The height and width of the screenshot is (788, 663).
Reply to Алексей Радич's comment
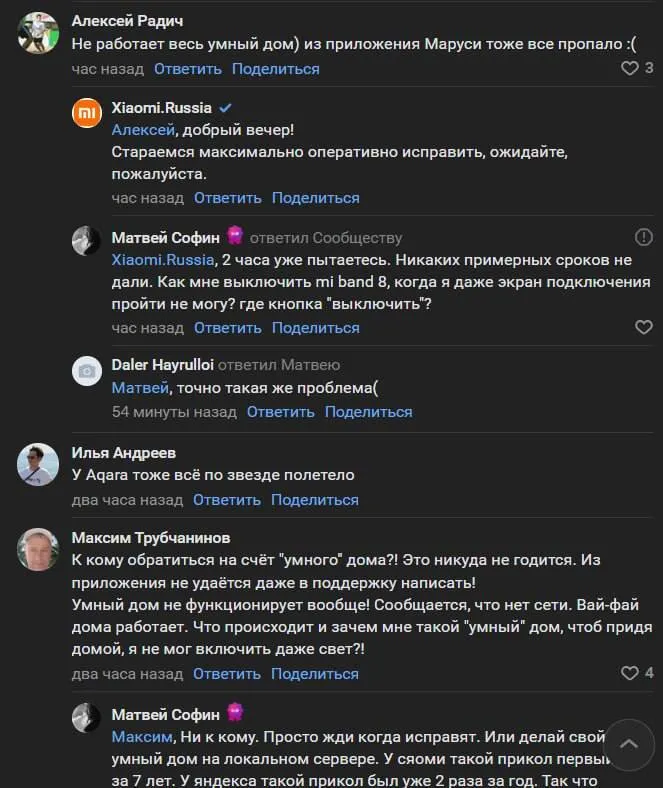(188, 69)
